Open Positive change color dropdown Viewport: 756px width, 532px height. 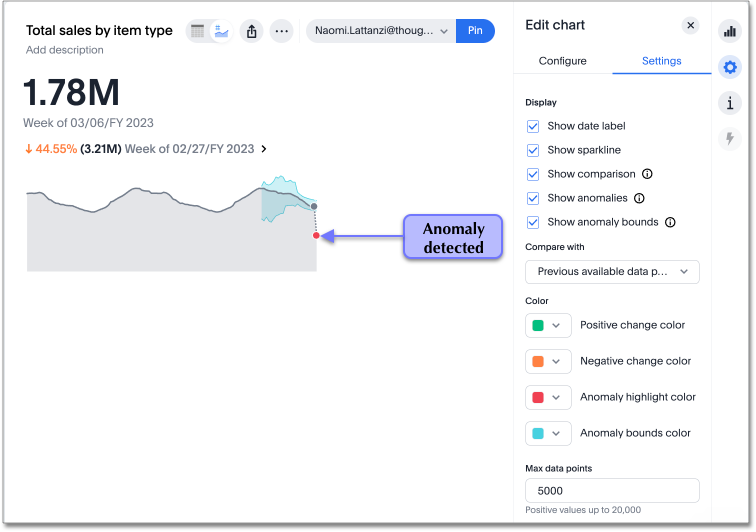(547, 325)
